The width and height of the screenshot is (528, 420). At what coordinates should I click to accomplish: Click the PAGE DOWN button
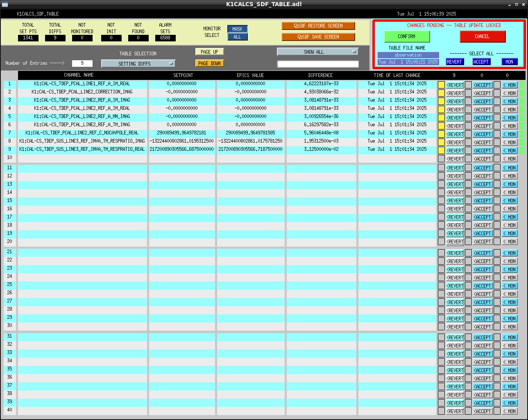pos(209,64)
